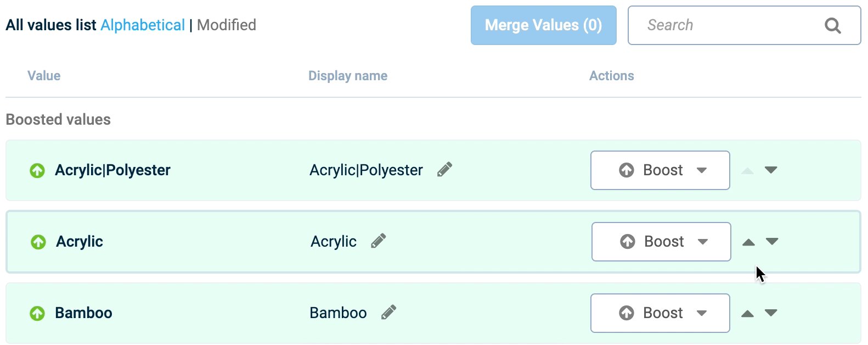
Task: Move Acrylic up with the up arrow
Action: [748, 242]
